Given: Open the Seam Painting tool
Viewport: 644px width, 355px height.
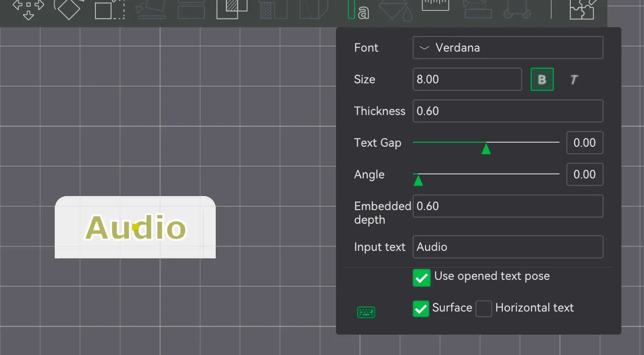Looking at the screenshot, I should (313, 9).
